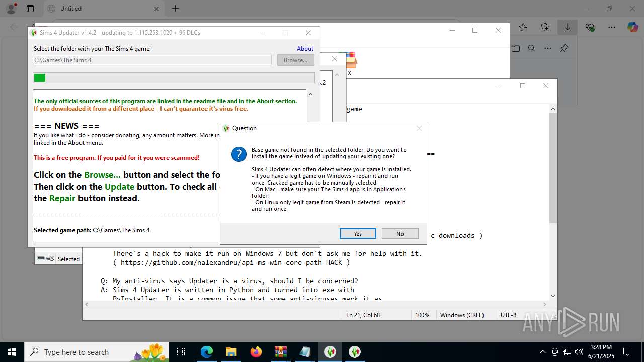The width and height of the screenshot is (644, 362).
Task: Click the Notepad vertical scrollbar thumb
Action: tap(553, 168)
